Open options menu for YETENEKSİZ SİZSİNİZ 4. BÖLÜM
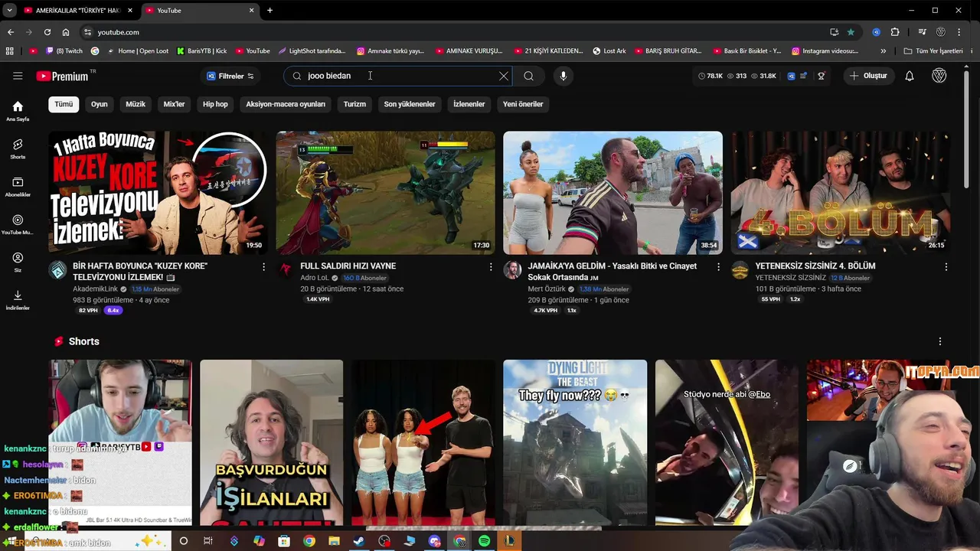This screenshot has width=980, height=551. 946,267
